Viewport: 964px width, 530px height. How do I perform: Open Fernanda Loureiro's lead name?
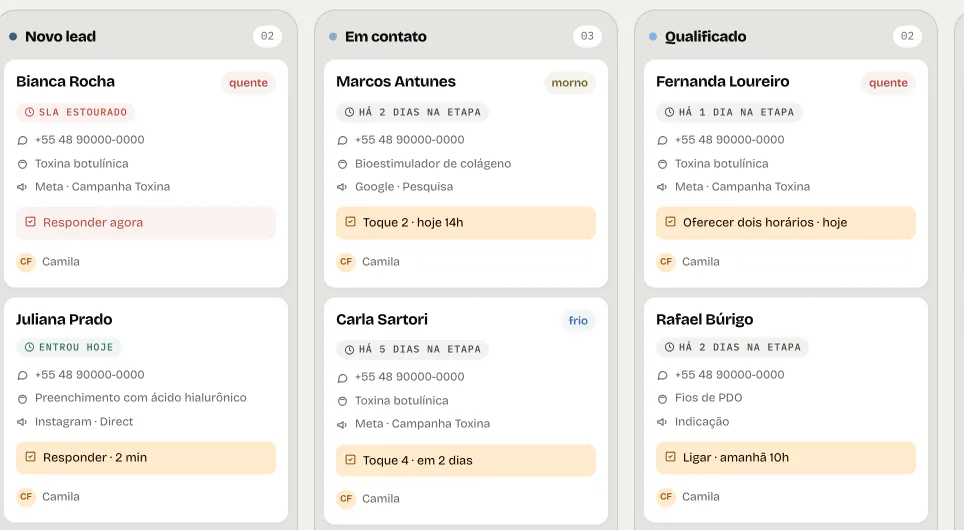click(x=722, y=82)
